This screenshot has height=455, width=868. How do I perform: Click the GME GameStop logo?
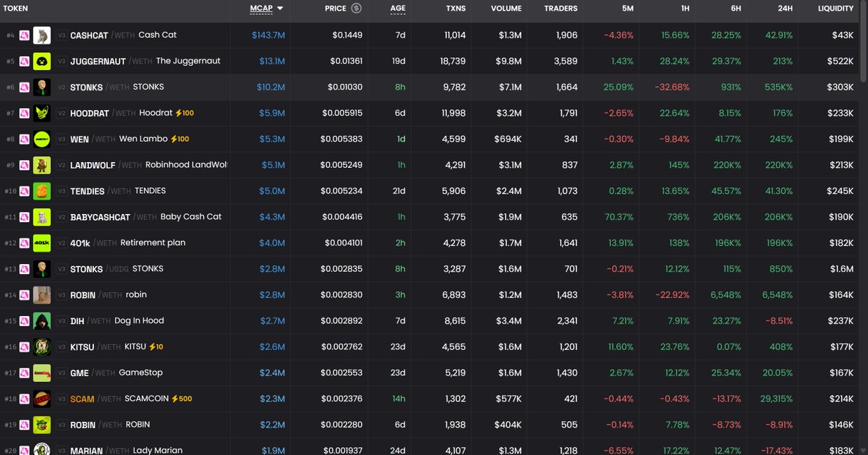42,373
